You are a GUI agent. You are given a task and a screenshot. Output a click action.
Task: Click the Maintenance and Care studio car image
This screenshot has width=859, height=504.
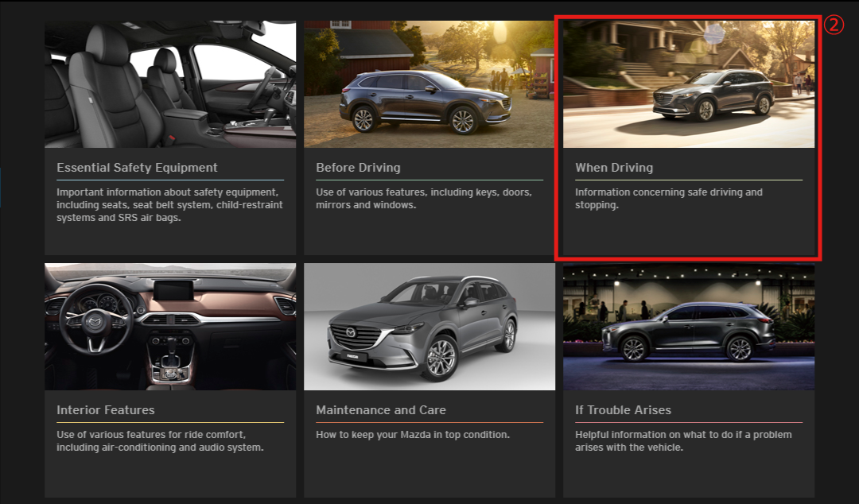pyautogui.click(x=429, y=327)
